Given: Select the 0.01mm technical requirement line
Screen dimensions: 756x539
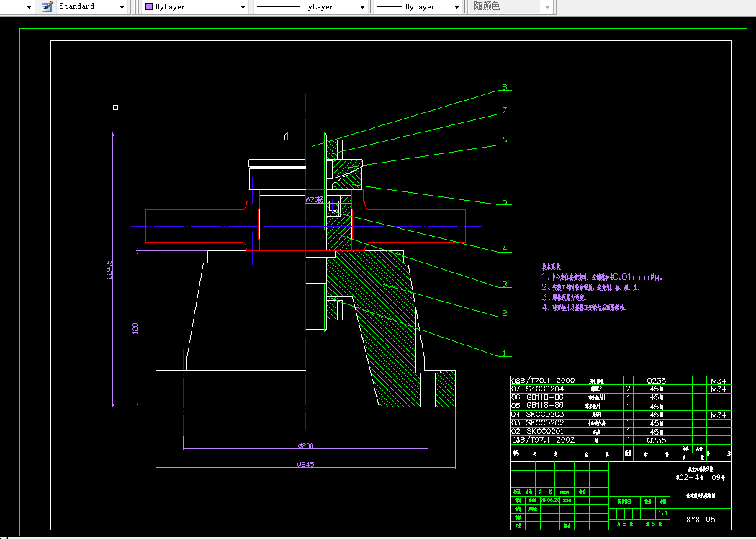Looking at the screenshot, I should click(601, 276).
